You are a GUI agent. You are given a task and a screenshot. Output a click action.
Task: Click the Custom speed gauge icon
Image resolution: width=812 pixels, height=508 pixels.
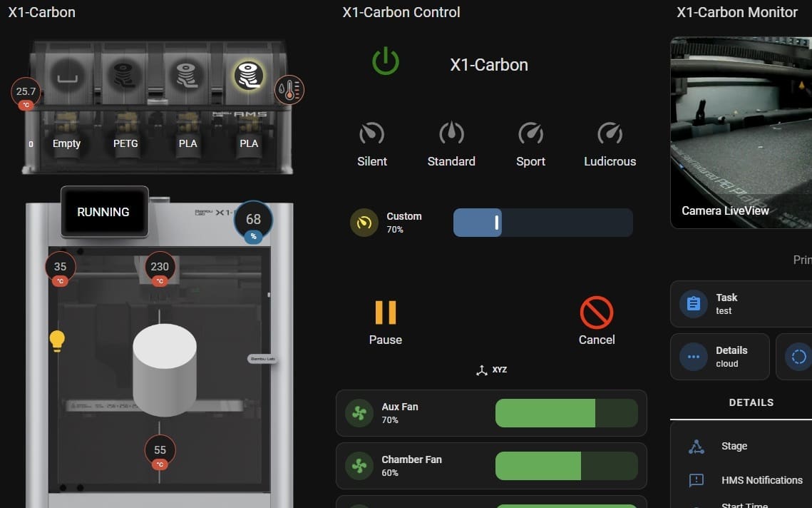pyautogui.click(x=364, y=223)
